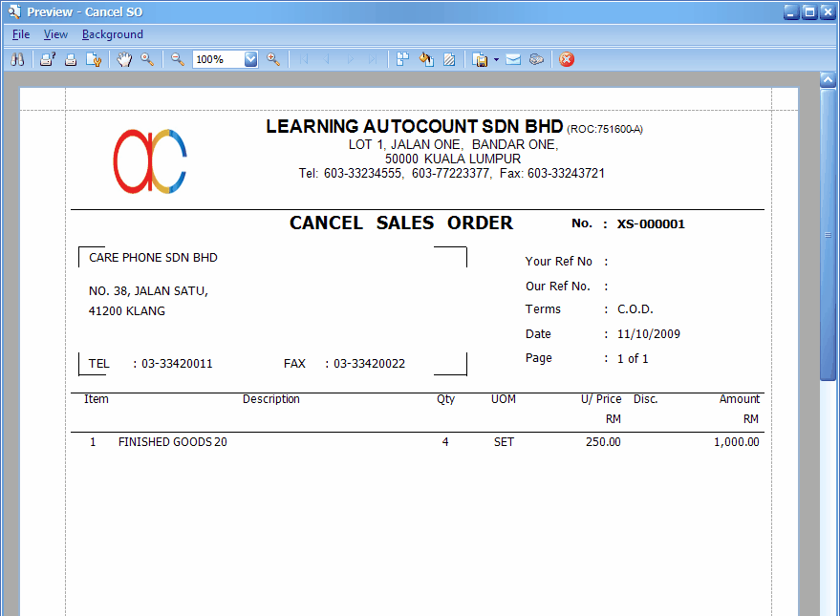The width and height of the screenshot is (840, 616).
Task: Go to first page arrow
Action: point(304,59)
